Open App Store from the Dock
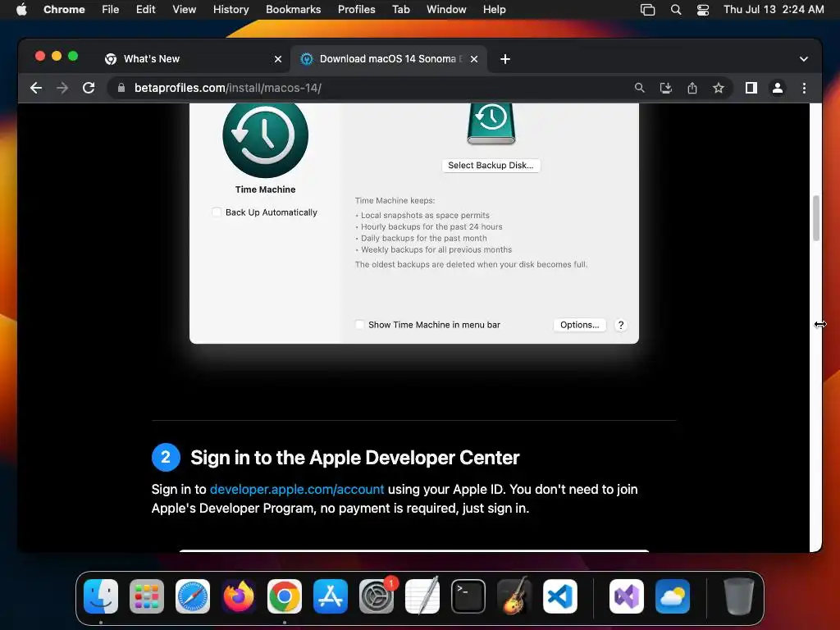Viewport: 840px width, 630px height. coord(331,596)
